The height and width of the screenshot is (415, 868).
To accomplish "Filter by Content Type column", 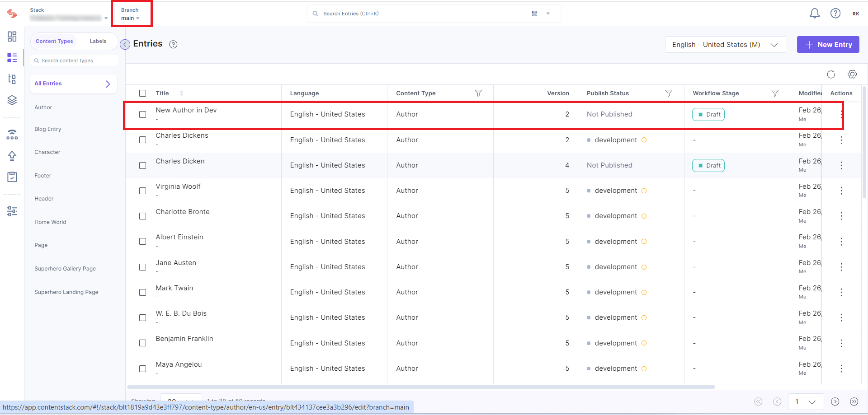I will pyautogui.click(x=478, y=93).
